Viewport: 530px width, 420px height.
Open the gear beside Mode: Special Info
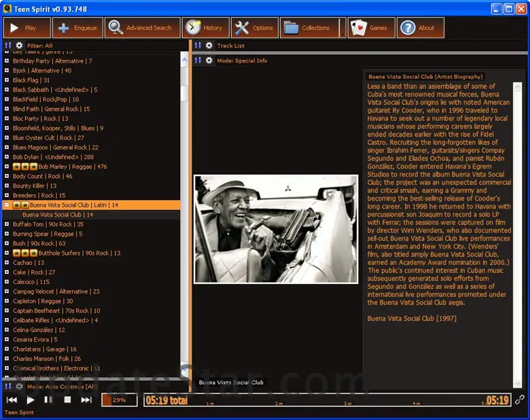(x=209, y=60)
